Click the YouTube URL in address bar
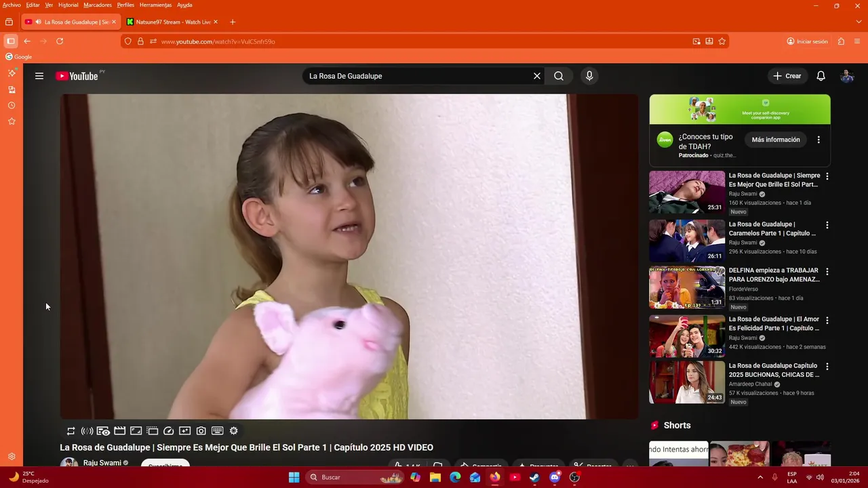The height and width of the screenshot is (488, 868). coord(218,41)
